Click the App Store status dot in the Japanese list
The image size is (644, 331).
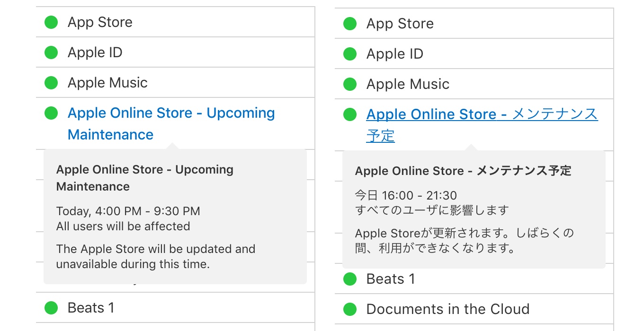(x=350, y=24)
